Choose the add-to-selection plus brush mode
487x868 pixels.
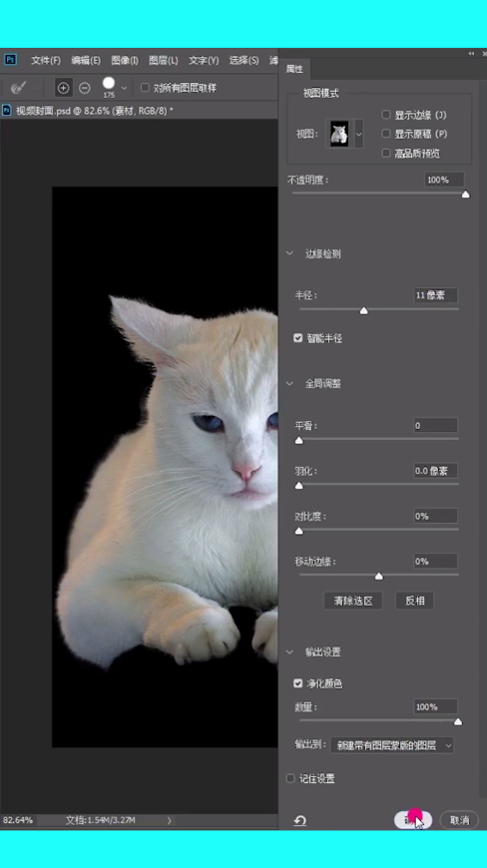pyautogui.click(x=64, y=88)
